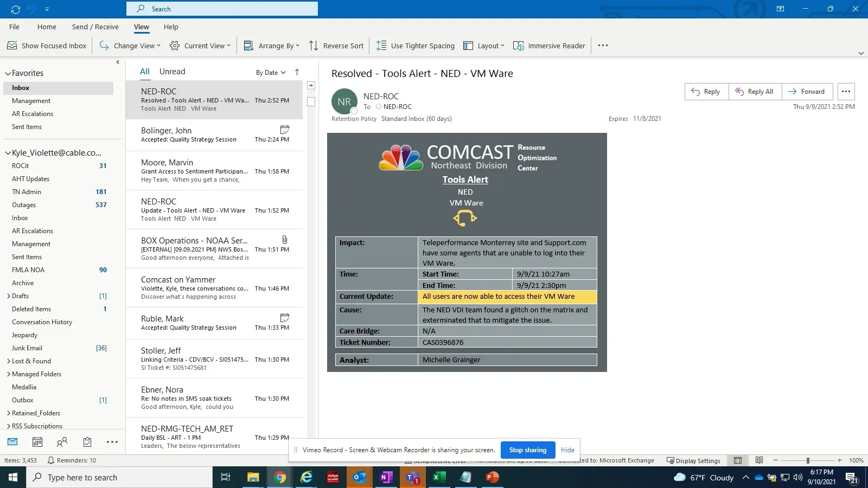Screen dimensions: 868x488
Task: Open the Tasks icon in navigation bar
Action: (x=87, y=441)
